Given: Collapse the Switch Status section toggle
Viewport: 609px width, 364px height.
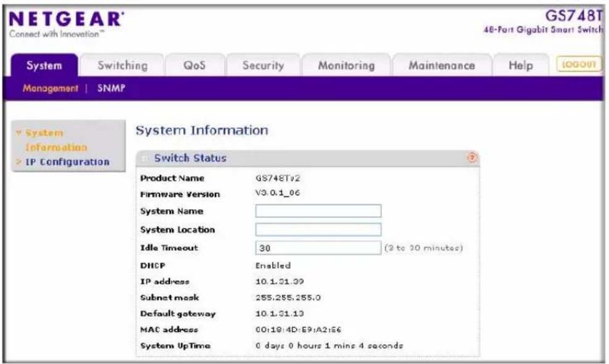Looking at the screenshot, I should pos(144,159).
